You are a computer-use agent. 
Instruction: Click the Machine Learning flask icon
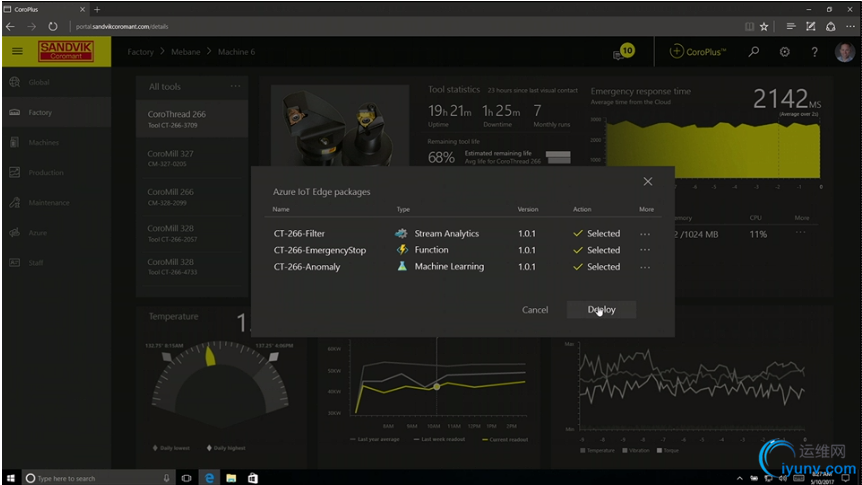[402, 266]
